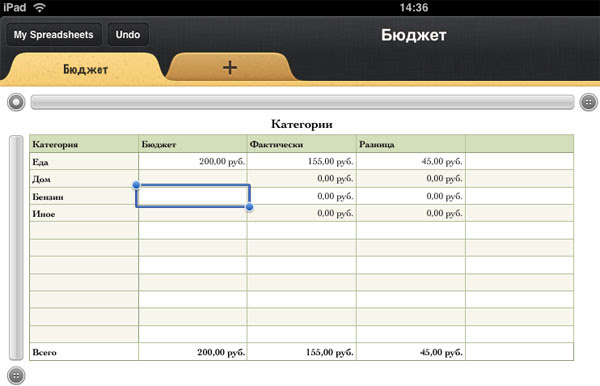Select the Еда category cell
Screen dimensions: 600x386
[84, 161]
